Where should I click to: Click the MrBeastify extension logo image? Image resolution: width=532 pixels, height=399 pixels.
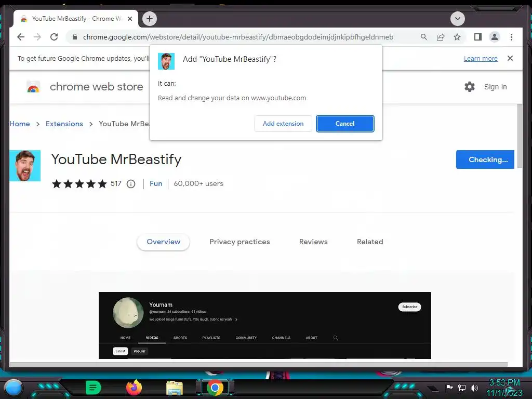click(25, 166)
